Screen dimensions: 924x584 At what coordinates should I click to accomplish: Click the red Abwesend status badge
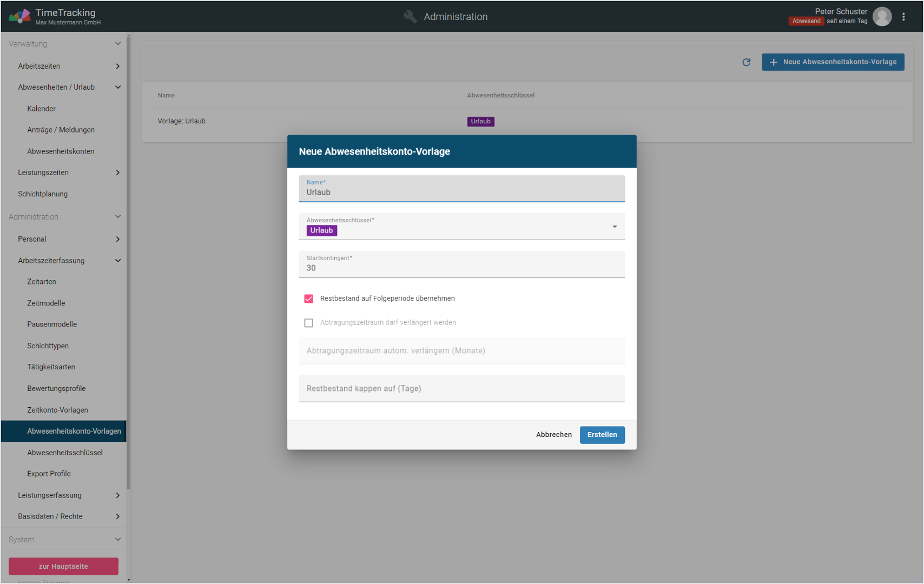pyautogui.click(x=806, y=22)
